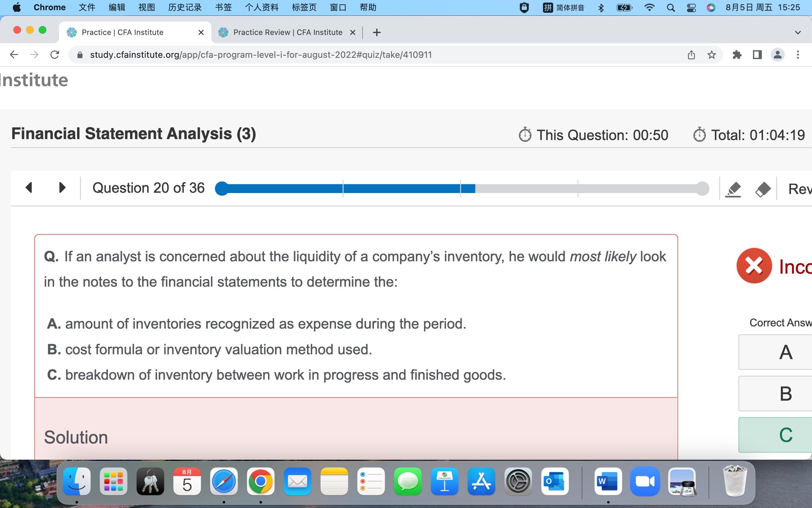The image size is (812, 508).
Task: Go to next question arrow
Action: tap(62, 188)
